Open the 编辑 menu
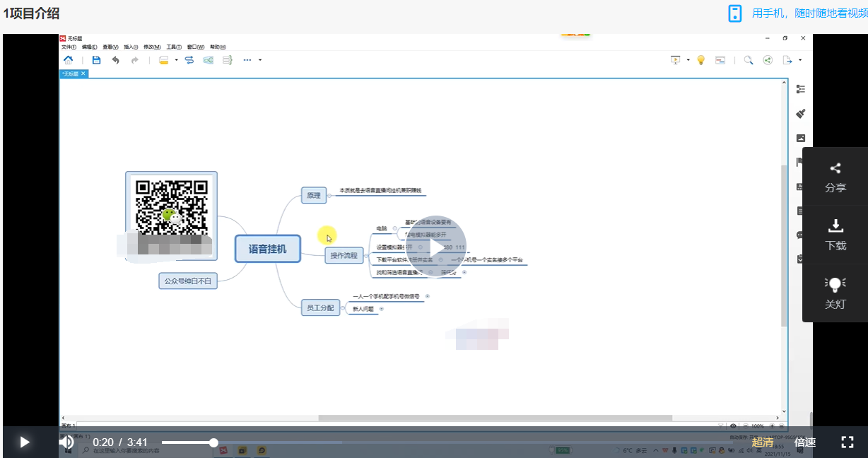Image resolution: width=868 pixels, height=458 pixels. 89,47
